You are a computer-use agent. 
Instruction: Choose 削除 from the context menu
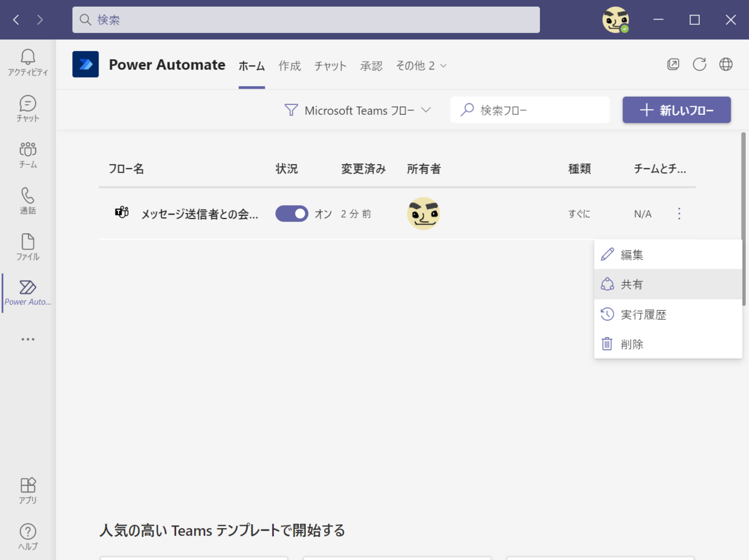coord(668,344)
